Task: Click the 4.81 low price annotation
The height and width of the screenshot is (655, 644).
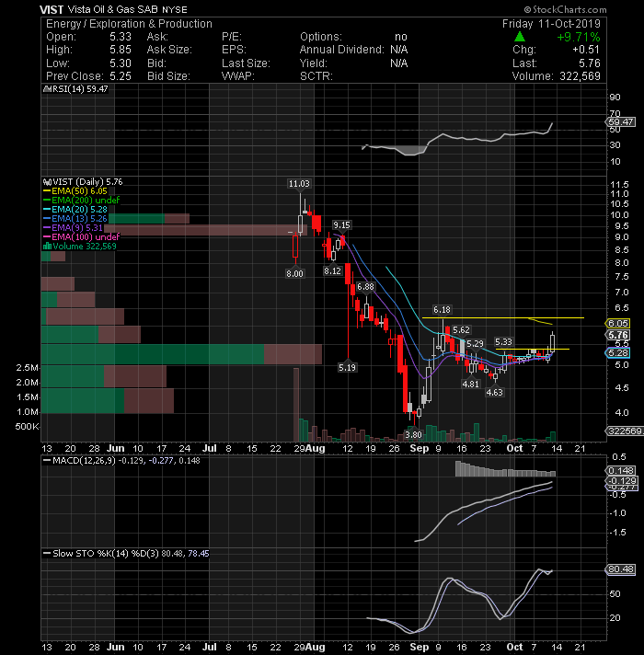Action: click(471, 384)
